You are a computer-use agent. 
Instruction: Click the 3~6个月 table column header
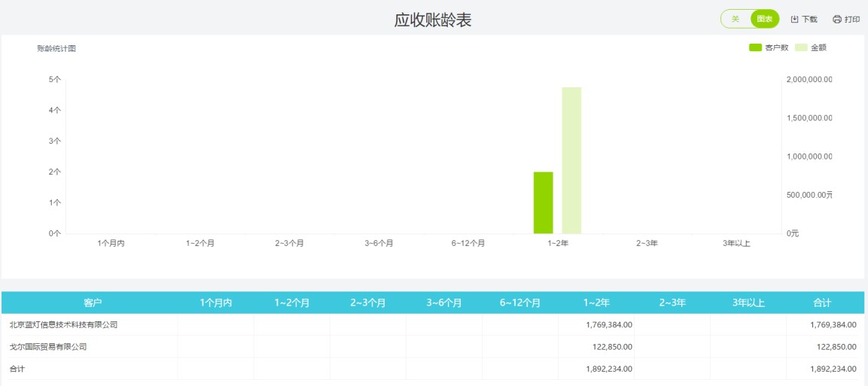click(x=444, y=302)
